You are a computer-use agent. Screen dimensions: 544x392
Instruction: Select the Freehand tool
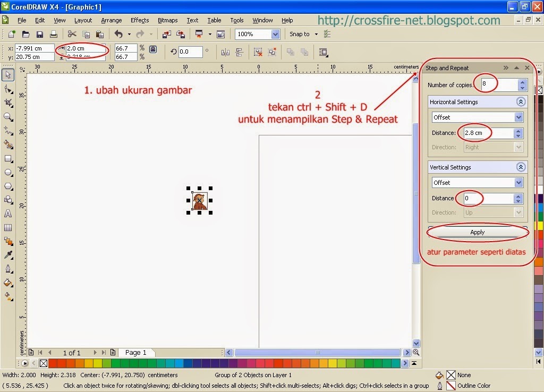click(x=8, y=131)
